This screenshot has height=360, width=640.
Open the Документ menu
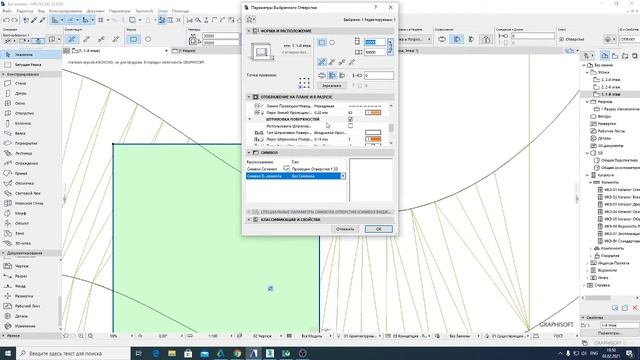point(96,11)
